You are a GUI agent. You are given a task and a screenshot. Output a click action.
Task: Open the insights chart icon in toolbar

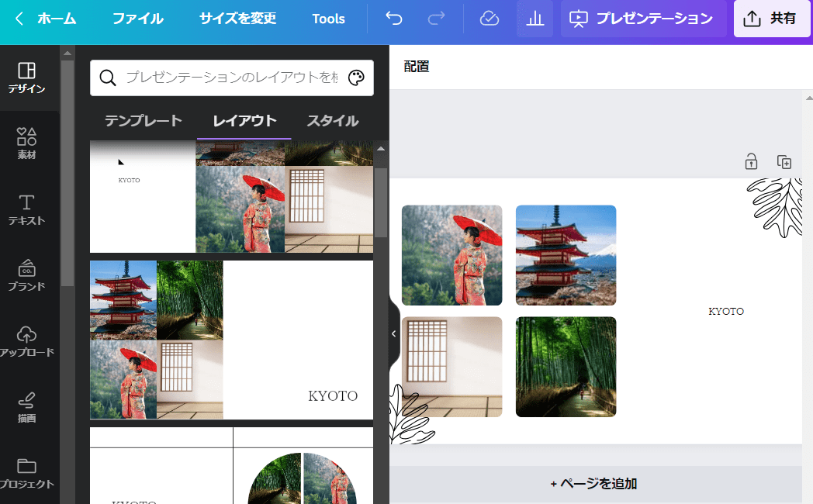pyautogui.click(x=535, y=19)
